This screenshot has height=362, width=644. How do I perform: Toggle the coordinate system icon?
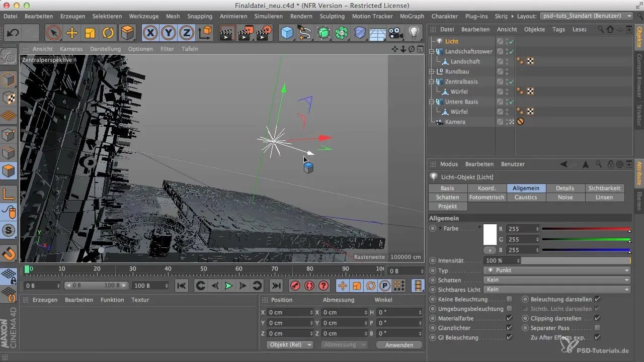pos(205,33)
